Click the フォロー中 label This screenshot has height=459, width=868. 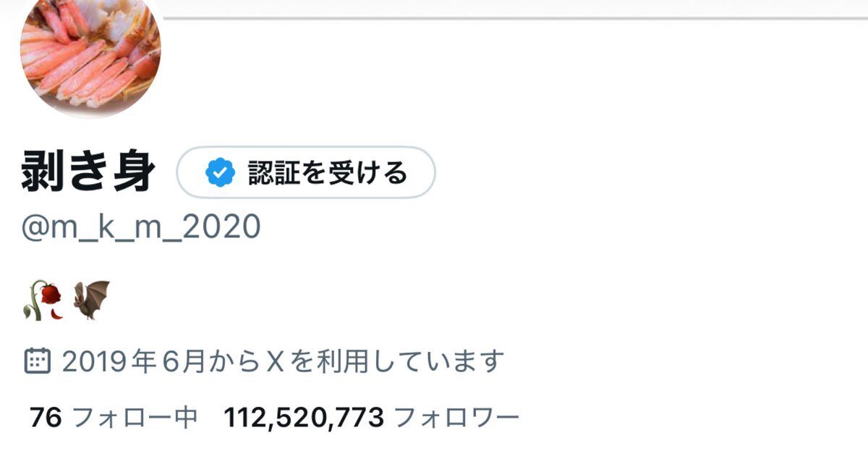coord(135,417)
